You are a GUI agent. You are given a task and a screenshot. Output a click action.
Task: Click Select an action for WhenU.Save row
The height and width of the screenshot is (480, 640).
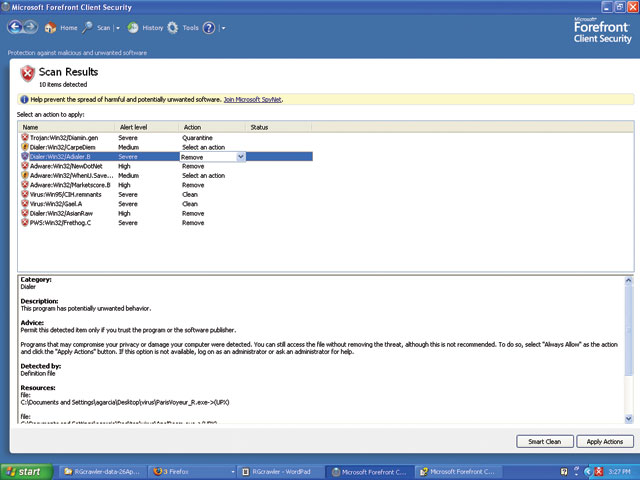click(203, 176)
